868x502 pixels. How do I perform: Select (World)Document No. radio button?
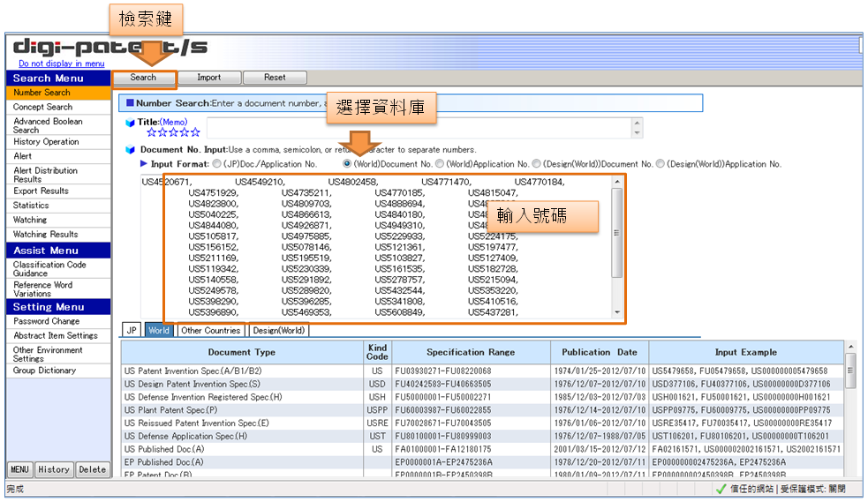[347, 164]
